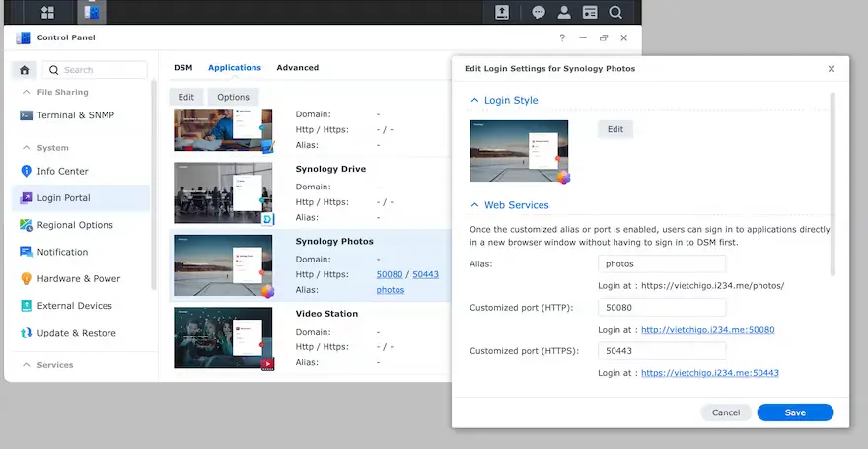The height and width of the screenshot is (449, 868).
Task: Open the DSM Main Menu grid icon
Action: [x=47, y=13]
